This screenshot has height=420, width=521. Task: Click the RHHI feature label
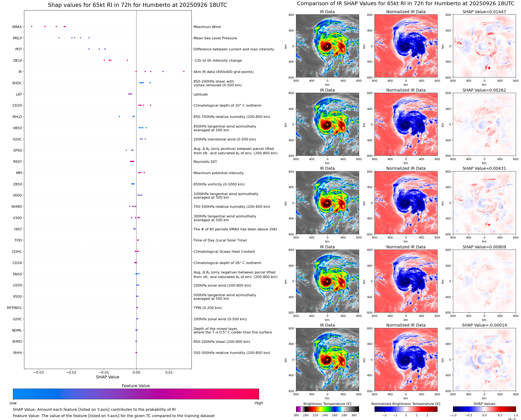tap(17, 353)
